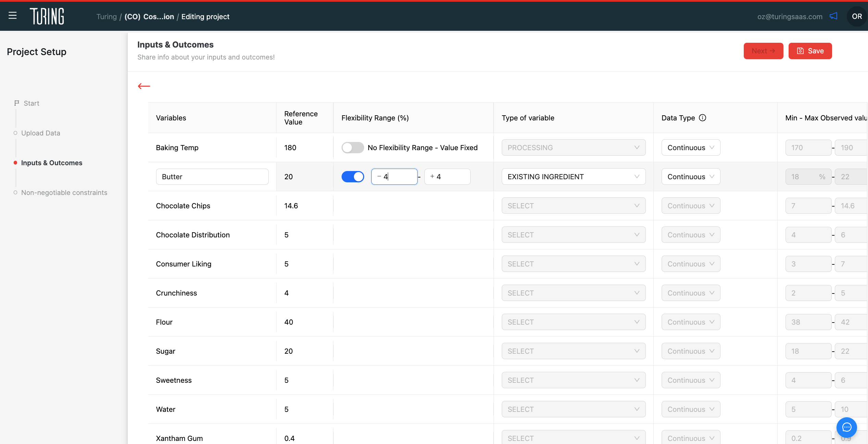Click the Save button
The height and width of the screenshot is (444, 868).
click(810, 51)
